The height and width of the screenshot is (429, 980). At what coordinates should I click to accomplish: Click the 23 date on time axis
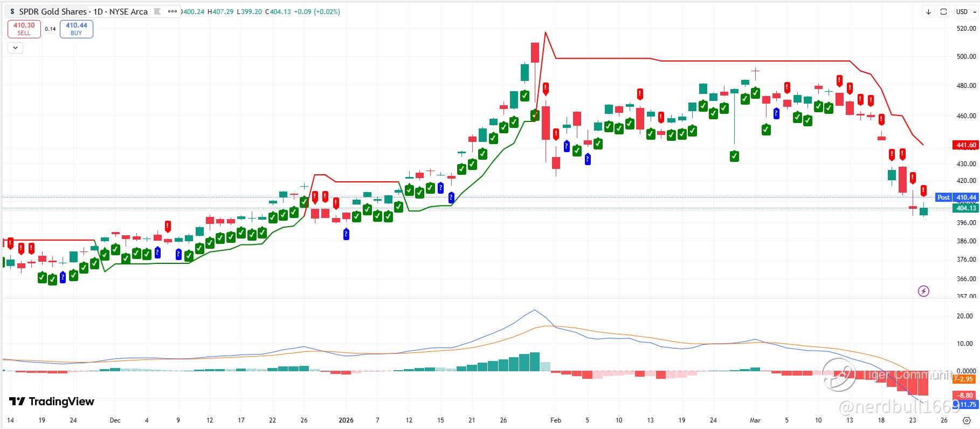(x=913, y=420)
